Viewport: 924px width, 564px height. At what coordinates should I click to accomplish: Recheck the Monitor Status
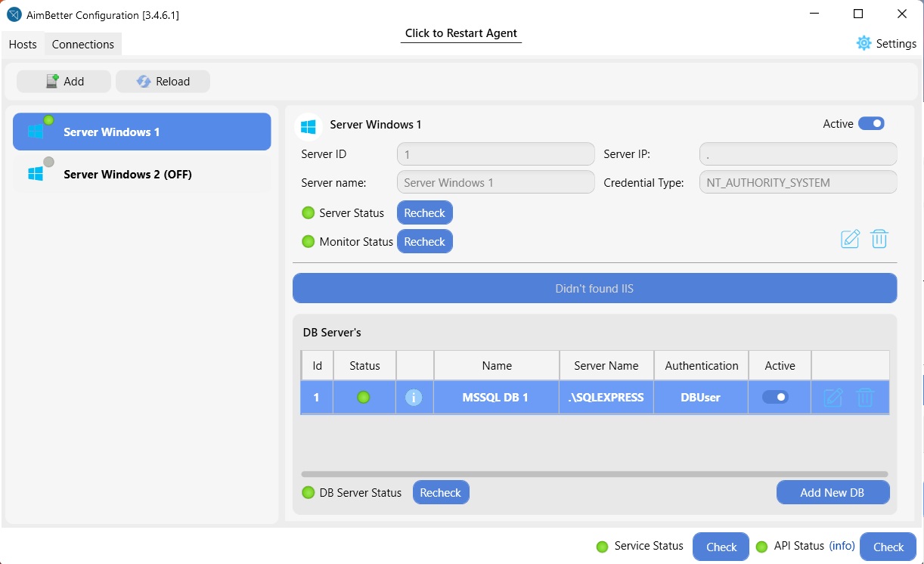click(425, 242)
